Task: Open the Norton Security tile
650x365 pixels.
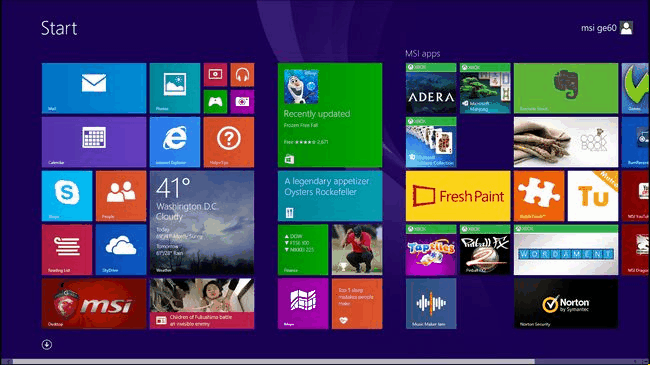Action: coord(566,304)
